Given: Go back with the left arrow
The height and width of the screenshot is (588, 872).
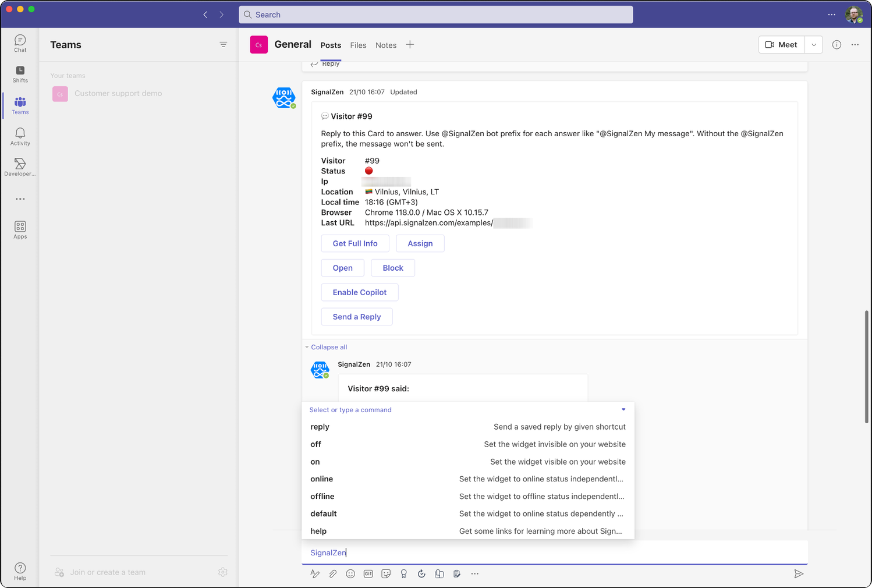Looking at the screenshot, I should point(205,15).
